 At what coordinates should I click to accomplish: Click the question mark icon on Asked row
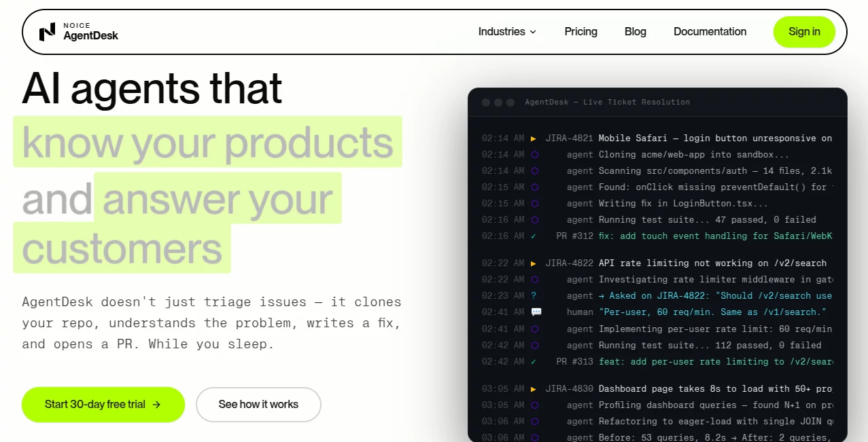point(534,296)
